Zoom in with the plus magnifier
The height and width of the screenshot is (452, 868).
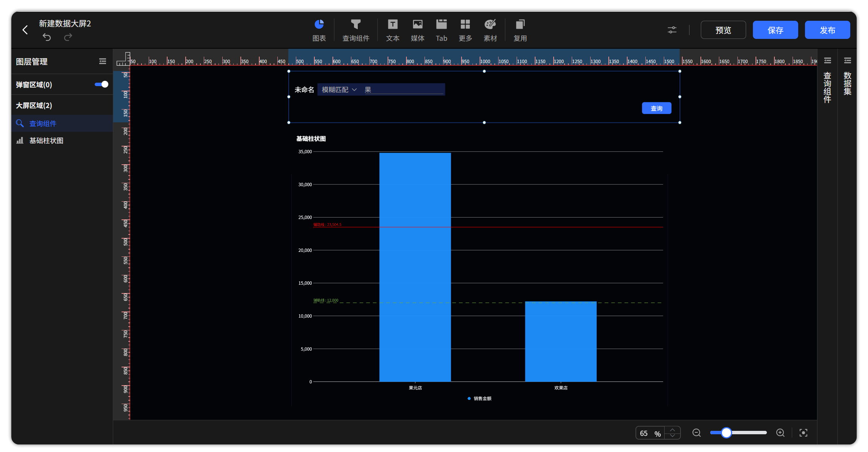pos(780,433)
